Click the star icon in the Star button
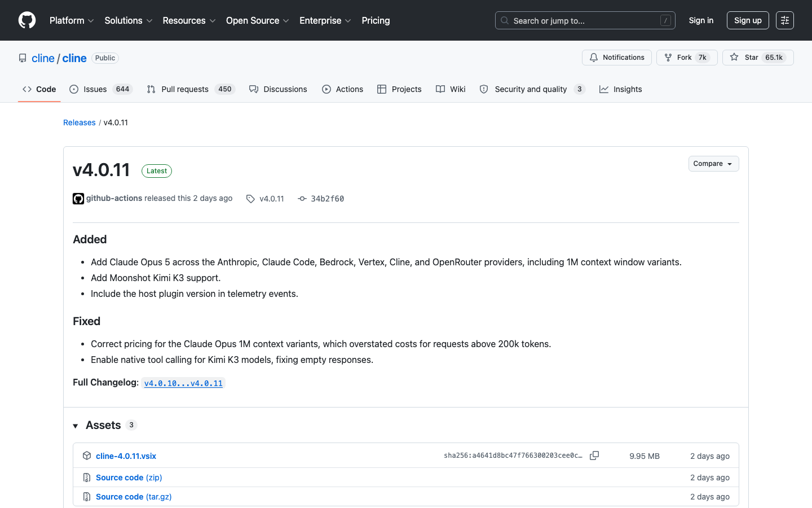Screen dimensions: 812x508 point(734,57)
